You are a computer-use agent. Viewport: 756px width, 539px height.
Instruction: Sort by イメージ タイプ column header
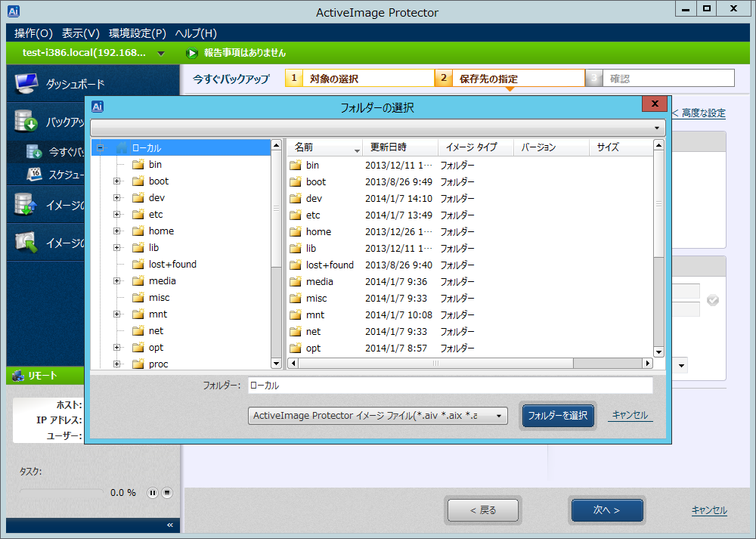(x=476, y=147)
